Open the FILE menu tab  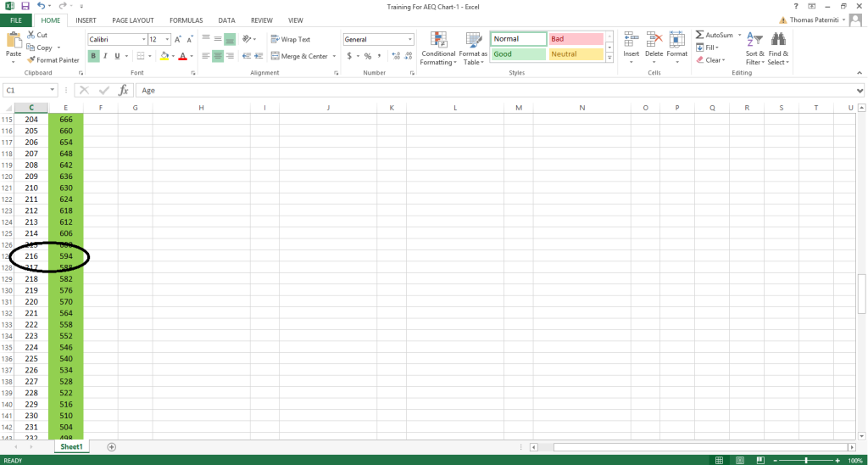16,20
